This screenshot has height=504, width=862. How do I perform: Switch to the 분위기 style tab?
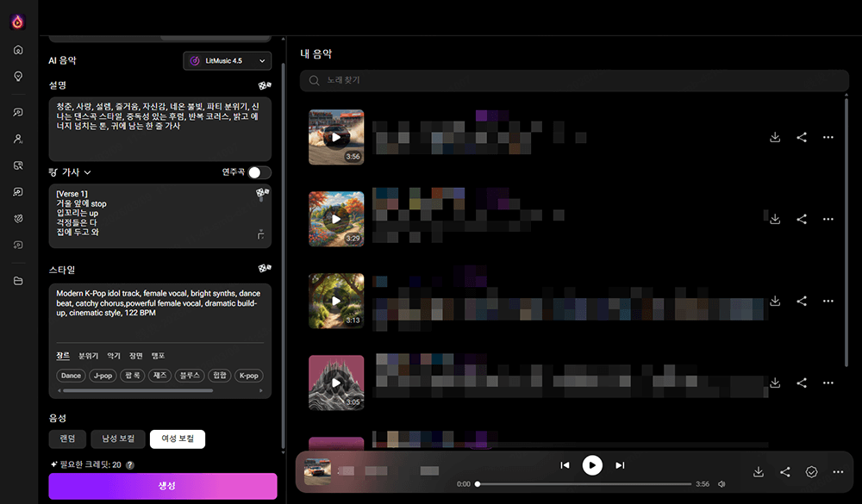point(88,355)
